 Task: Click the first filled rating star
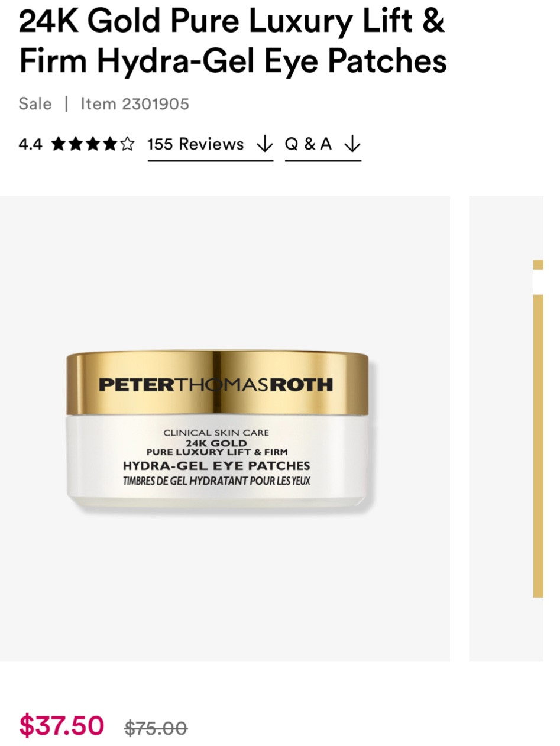click(x=59, y=144)
